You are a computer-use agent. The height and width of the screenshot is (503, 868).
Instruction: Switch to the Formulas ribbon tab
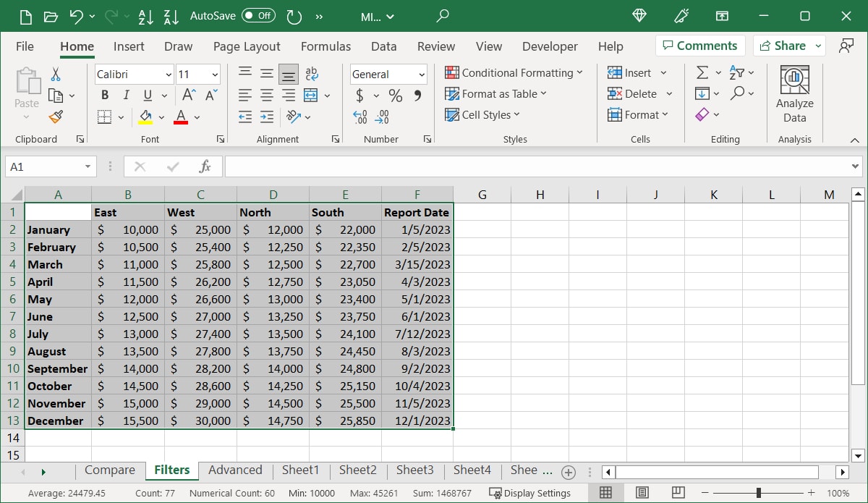click(x=325, y=46)
